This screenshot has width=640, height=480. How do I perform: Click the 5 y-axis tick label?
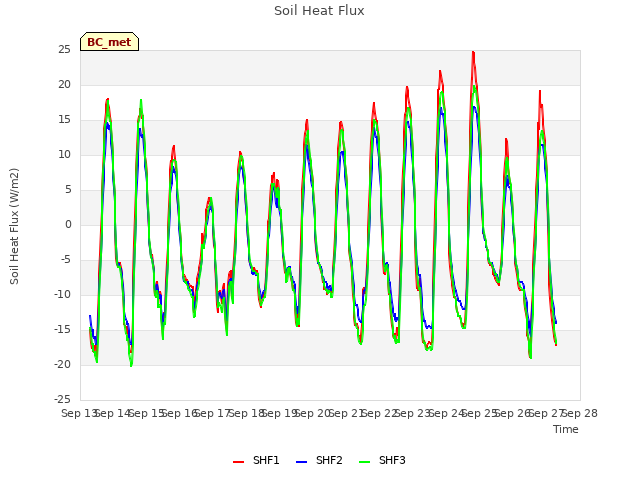tap(68, 189)
